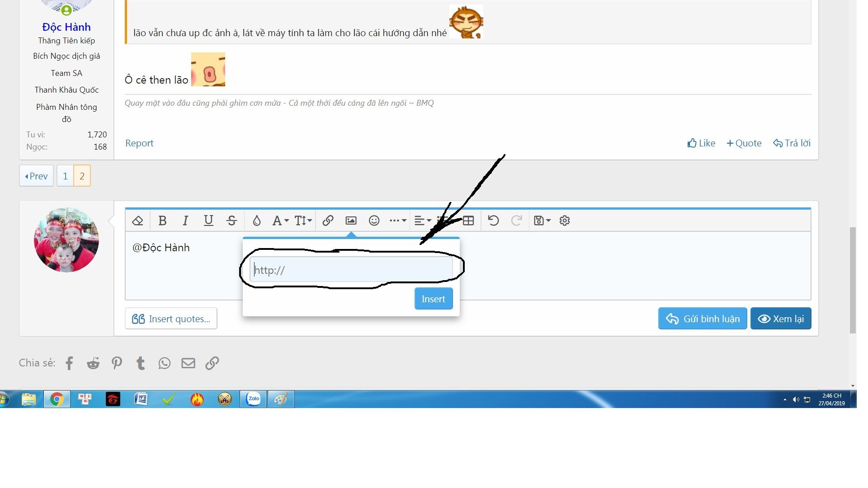Screen dimensions: 868x488
Task: Share thread via Facebook icon
Action: [69, 363]
